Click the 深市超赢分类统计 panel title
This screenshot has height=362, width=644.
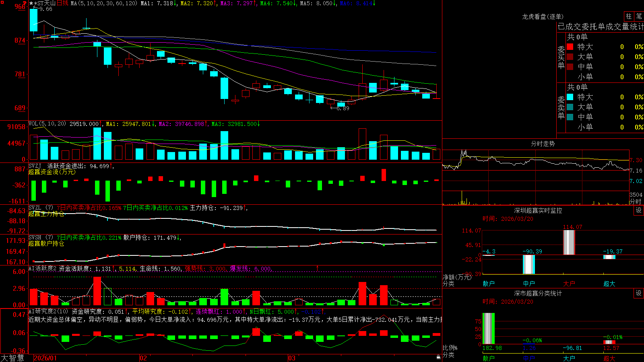coord(538,293)
